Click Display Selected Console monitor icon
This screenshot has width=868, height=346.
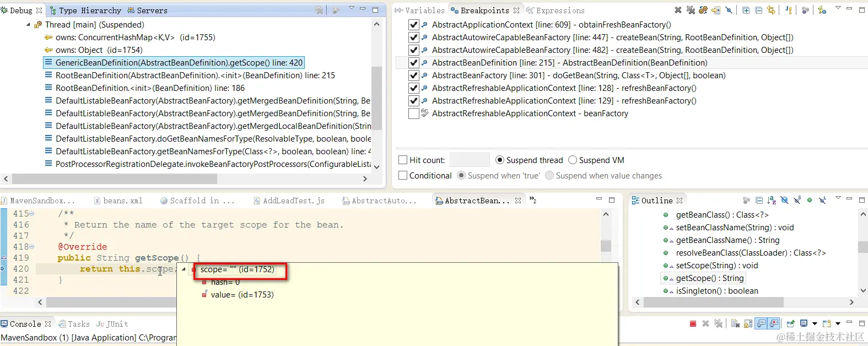pyautogui.click(x=804, y=323)
